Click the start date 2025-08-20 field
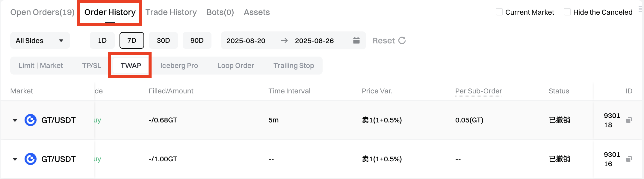 coord(246,41)
